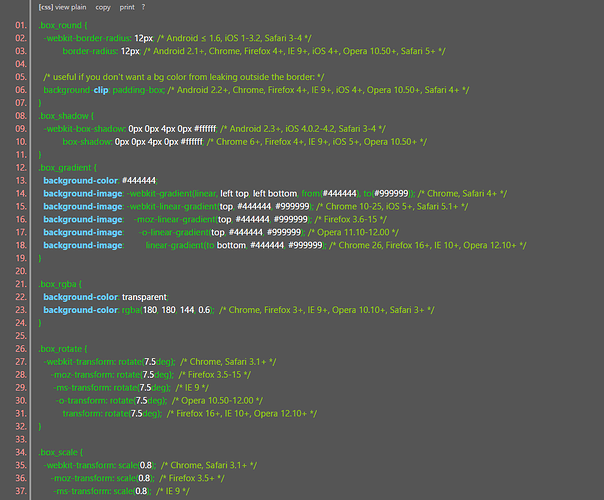Click the 'useful if you don't want' comment

point(184,77)
